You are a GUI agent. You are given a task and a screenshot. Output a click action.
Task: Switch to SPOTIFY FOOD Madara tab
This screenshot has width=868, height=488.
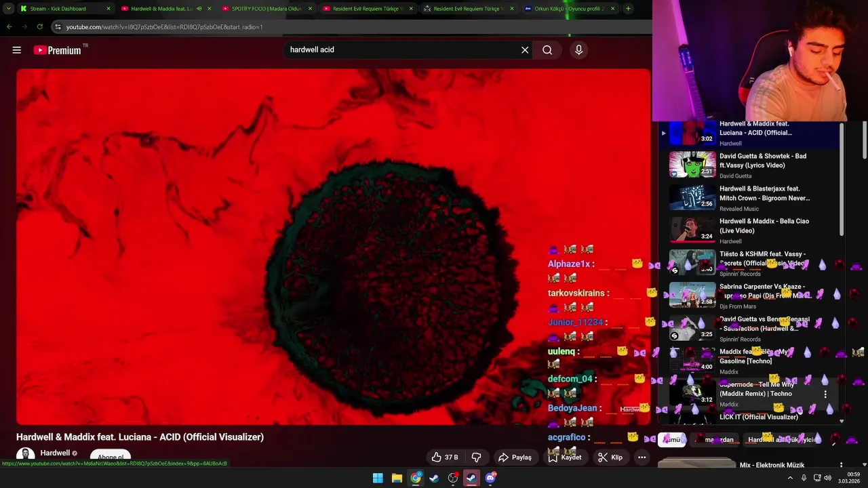[x=266, y=9]
